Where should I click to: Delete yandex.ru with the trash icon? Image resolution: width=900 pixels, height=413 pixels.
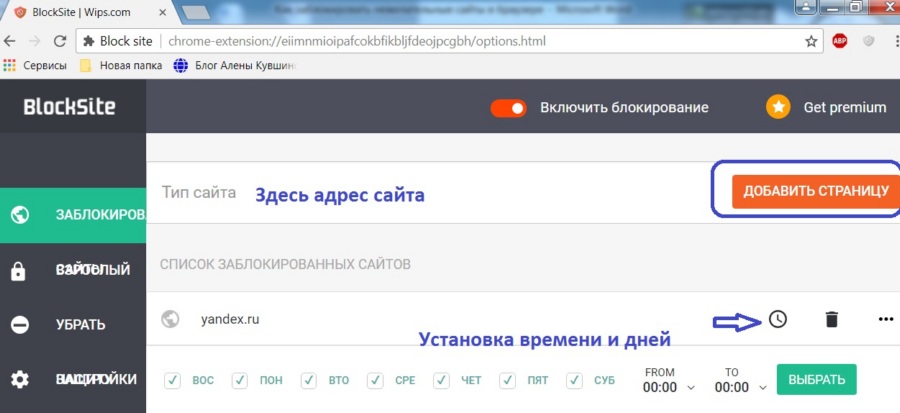(x=831, y=319)
